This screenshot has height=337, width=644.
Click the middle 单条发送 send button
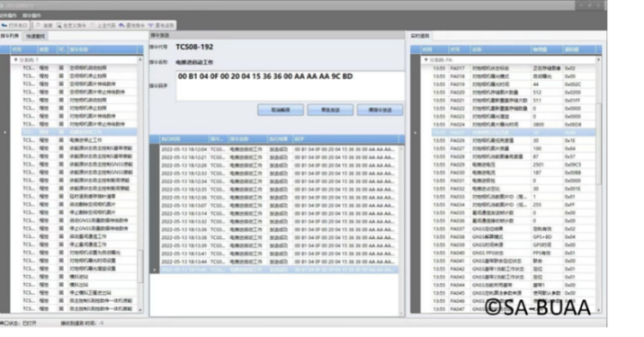pyautogui.click(x=330, y=110)
